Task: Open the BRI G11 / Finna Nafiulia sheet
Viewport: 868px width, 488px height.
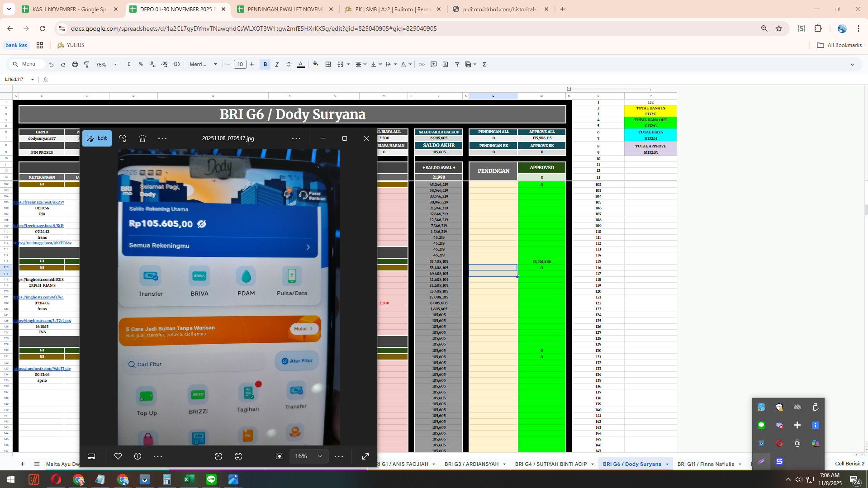Action: click(x=706, y=464)
